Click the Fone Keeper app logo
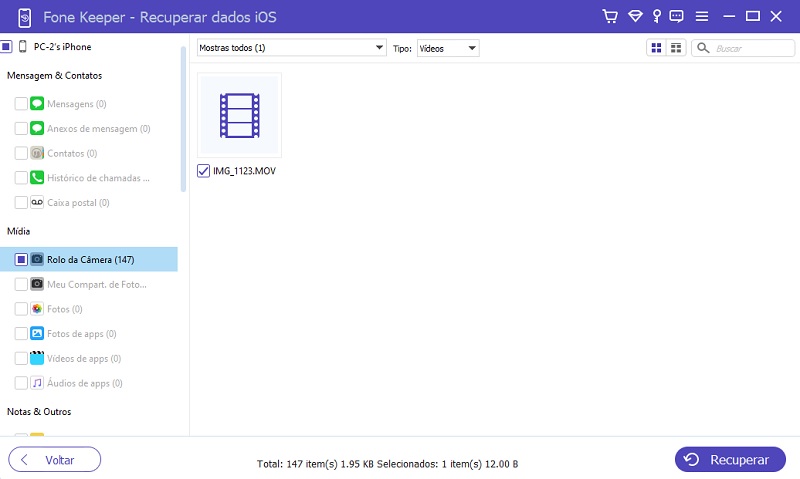 [24, 18]
